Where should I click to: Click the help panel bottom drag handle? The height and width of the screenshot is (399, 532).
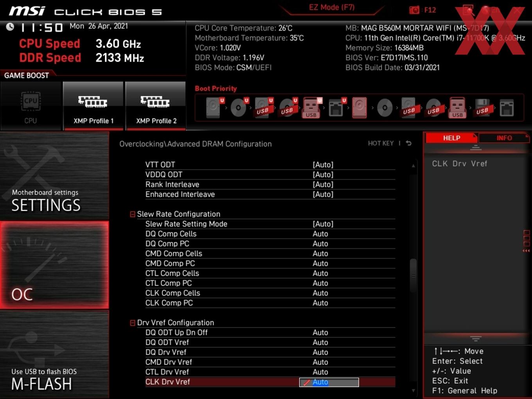coord(476,338)
